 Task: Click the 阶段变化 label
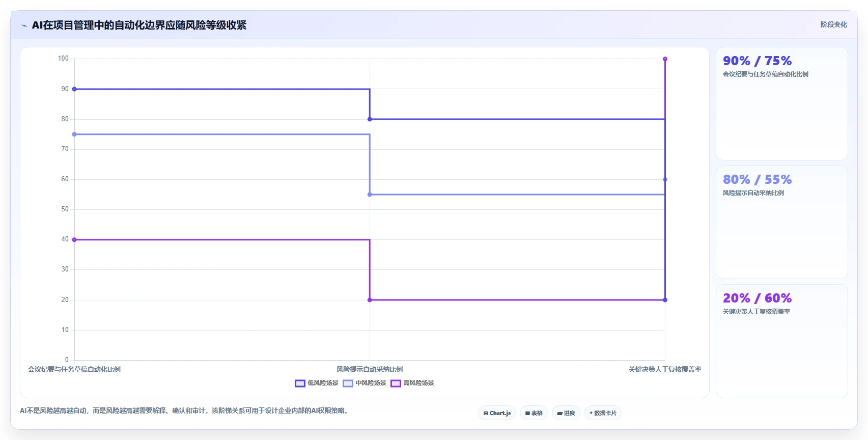tap(833, 24)
